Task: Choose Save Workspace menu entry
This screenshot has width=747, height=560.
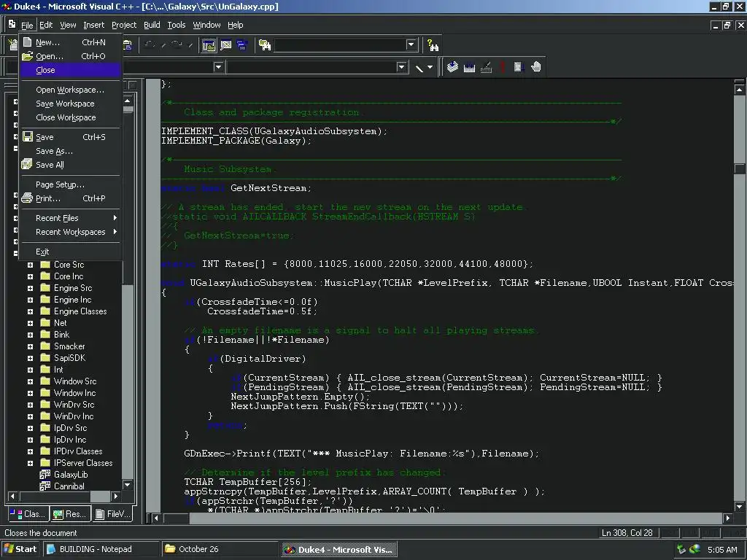Action: (x=70, y=104)
